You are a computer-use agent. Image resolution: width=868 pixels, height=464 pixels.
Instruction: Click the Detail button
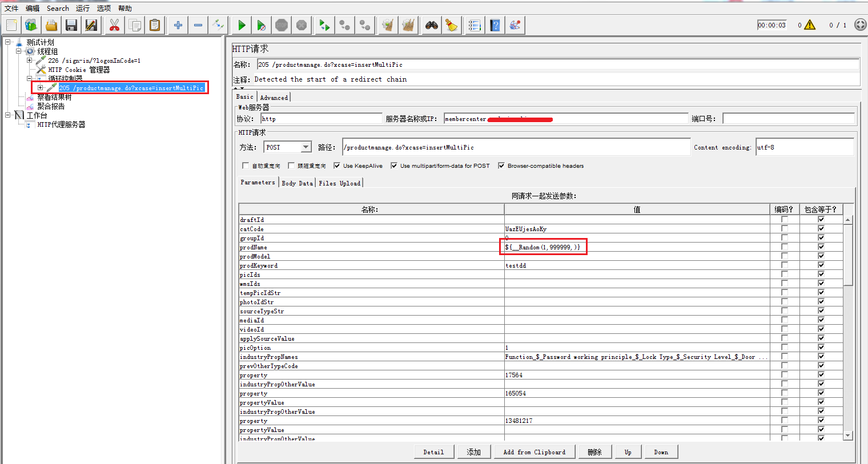434,452
